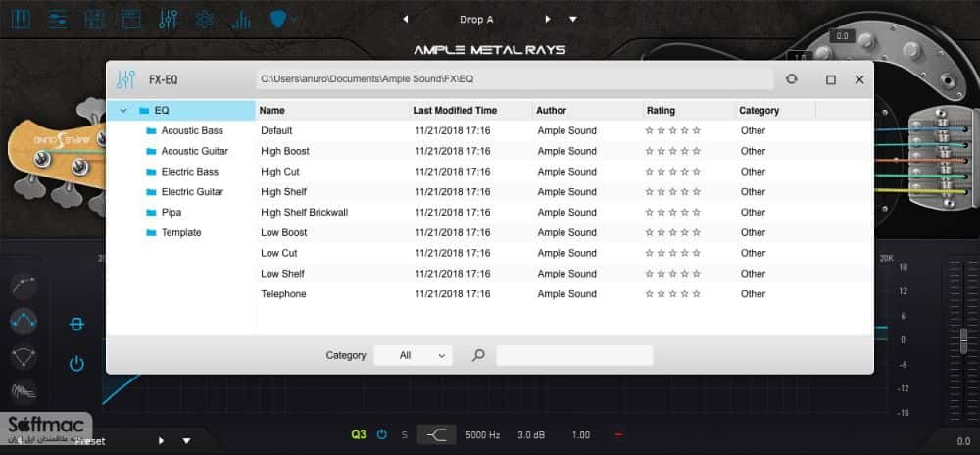
Task: Collapse the EQ root folder chevron
Action: (123, 111)
